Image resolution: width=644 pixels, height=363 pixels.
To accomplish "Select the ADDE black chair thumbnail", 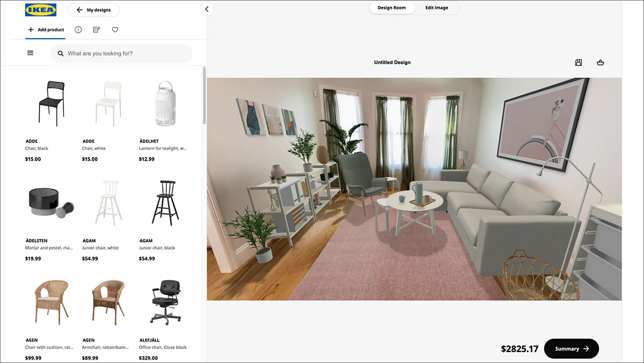I will coord(51,103).
